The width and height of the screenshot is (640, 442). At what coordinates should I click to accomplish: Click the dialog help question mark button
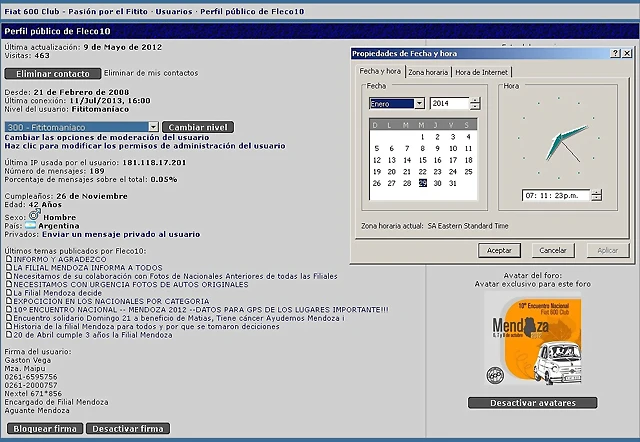[615, 53]
